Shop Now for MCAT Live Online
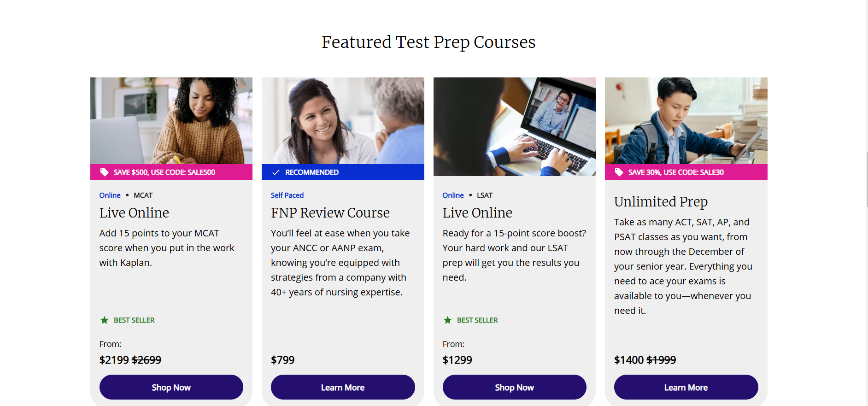The image size is (868, 406). (171, 387)
